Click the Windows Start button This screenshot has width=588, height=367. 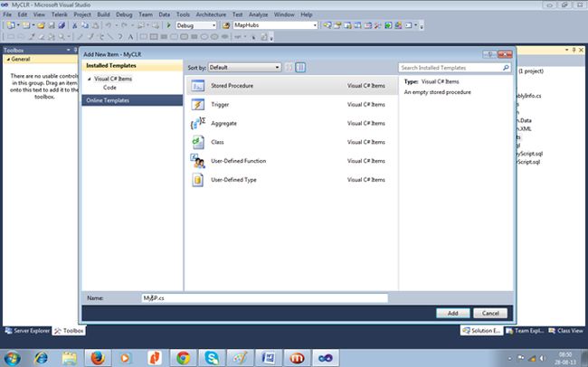12,358
